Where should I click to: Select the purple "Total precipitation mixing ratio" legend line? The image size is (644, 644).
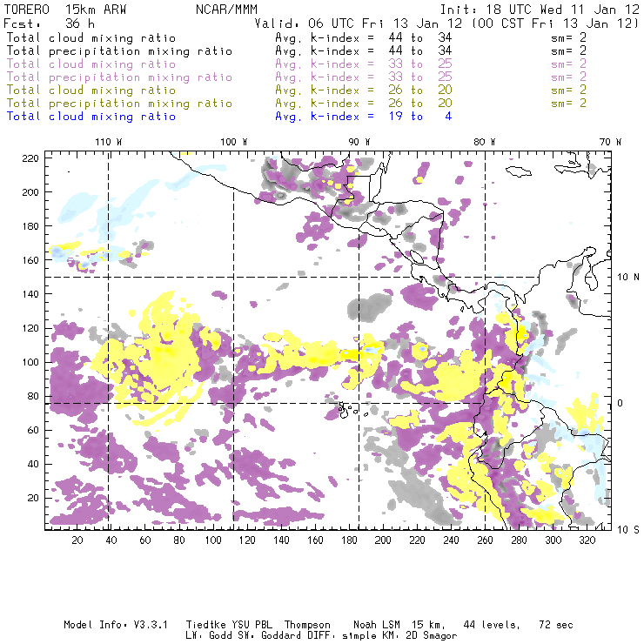click(x=119, y=77)
